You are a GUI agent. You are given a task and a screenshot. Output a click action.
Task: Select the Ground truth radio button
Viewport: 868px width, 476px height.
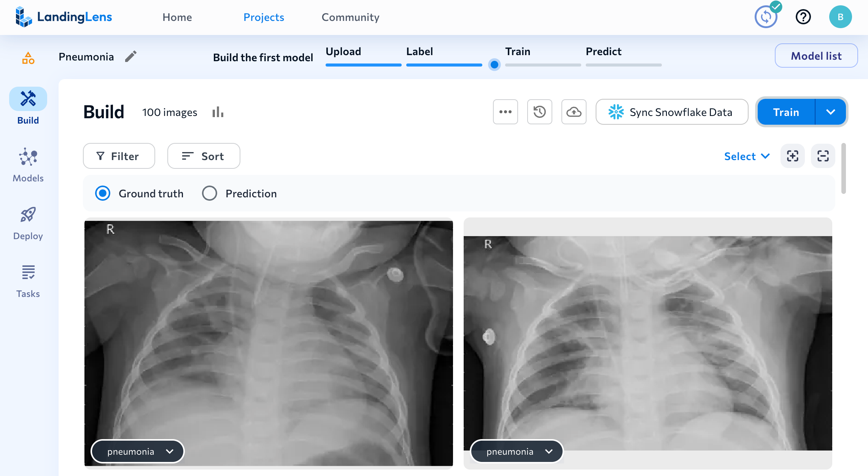(x=102, y=193)
